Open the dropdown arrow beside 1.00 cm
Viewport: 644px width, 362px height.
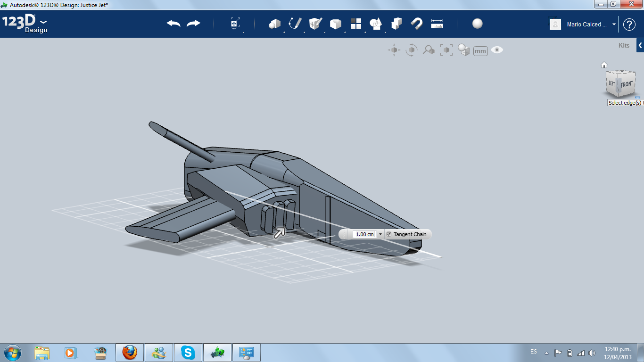point(380,234)
